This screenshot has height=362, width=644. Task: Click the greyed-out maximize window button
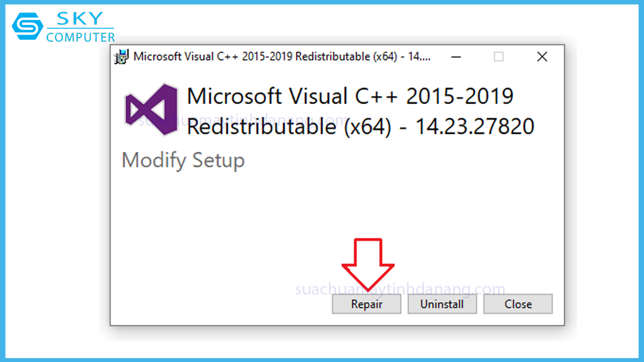click(x=498, y=57)
